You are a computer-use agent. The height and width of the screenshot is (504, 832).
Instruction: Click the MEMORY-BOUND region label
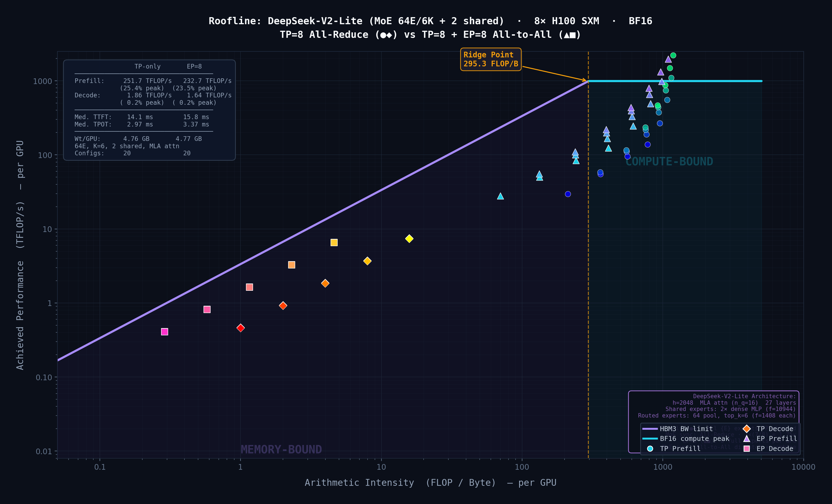pos(281,449)
